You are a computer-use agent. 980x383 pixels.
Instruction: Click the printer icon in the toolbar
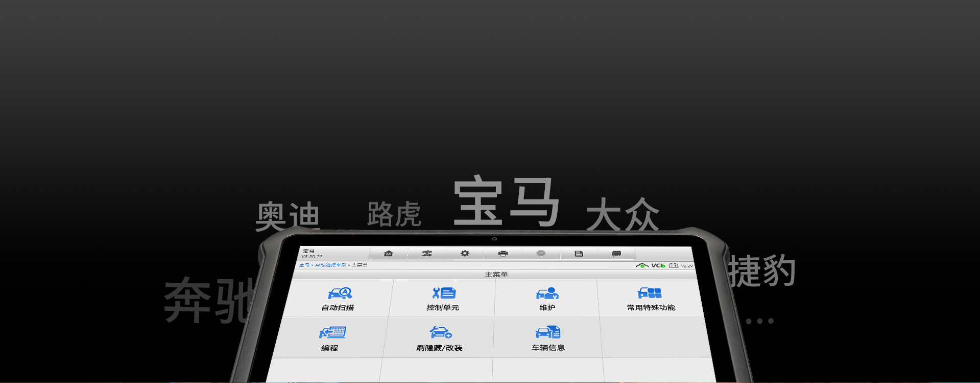(x=503, y=254)
